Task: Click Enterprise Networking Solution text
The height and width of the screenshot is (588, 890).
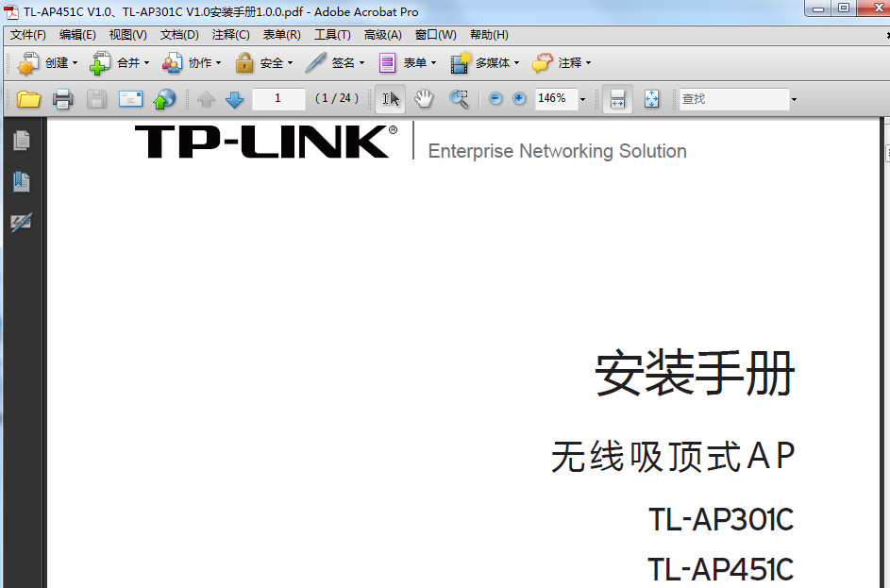Action: (x=558, y=151)
